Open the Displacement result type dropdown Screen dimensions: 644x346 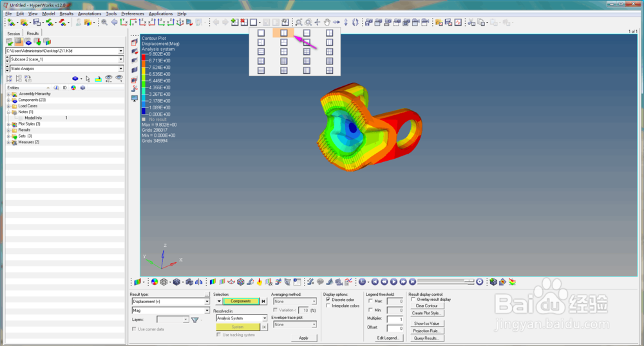click(207, 302)
